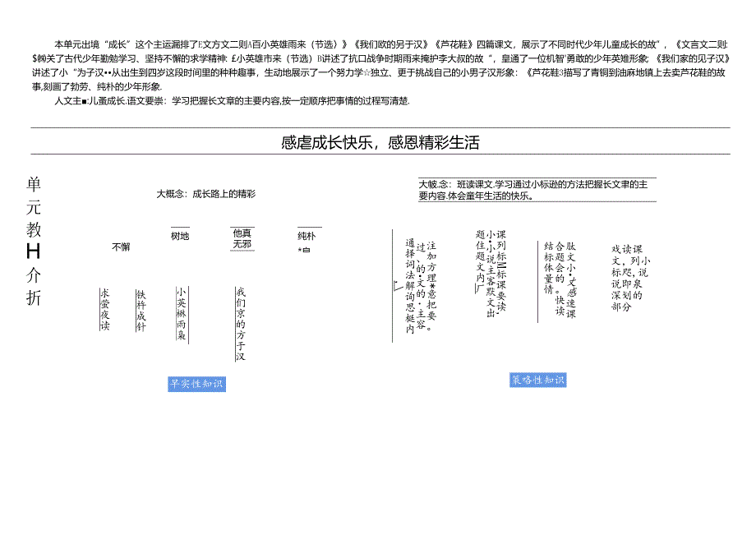Viewport: 756px width, 535px height.
Task: Select the highlighted 策略性知识 label
Action: point(537,380)
